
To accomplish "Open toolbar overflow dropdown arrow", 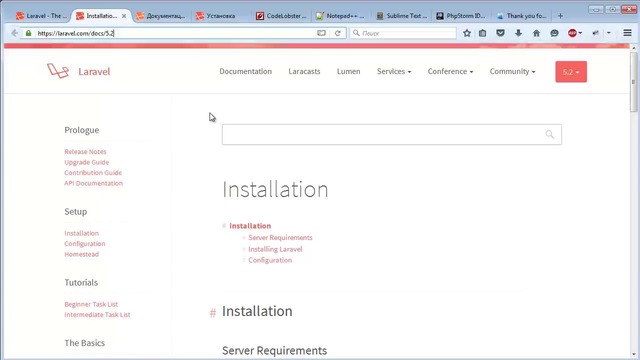I will click(x=609, y=33).
